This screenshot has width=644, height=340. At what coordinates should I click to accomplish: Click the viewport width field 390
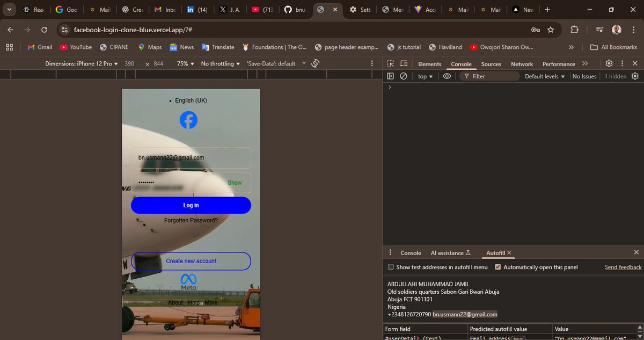point(129,63)
